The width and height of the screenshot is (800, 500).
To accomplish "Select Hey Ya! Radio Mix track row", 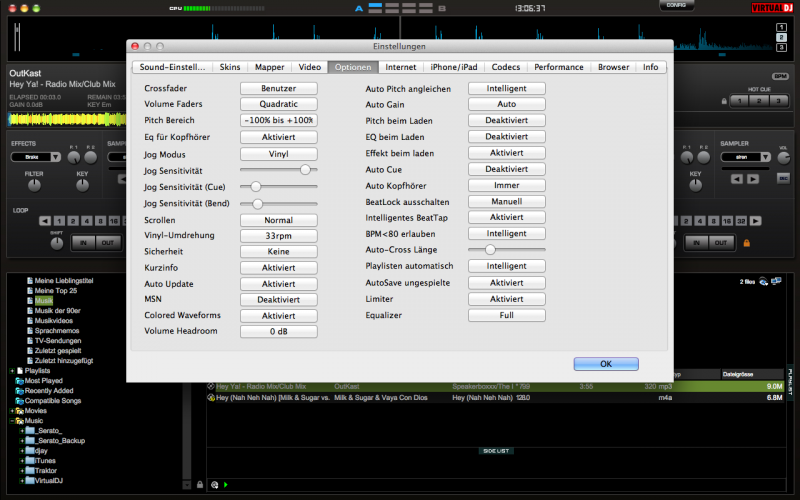I will point(495,387).
